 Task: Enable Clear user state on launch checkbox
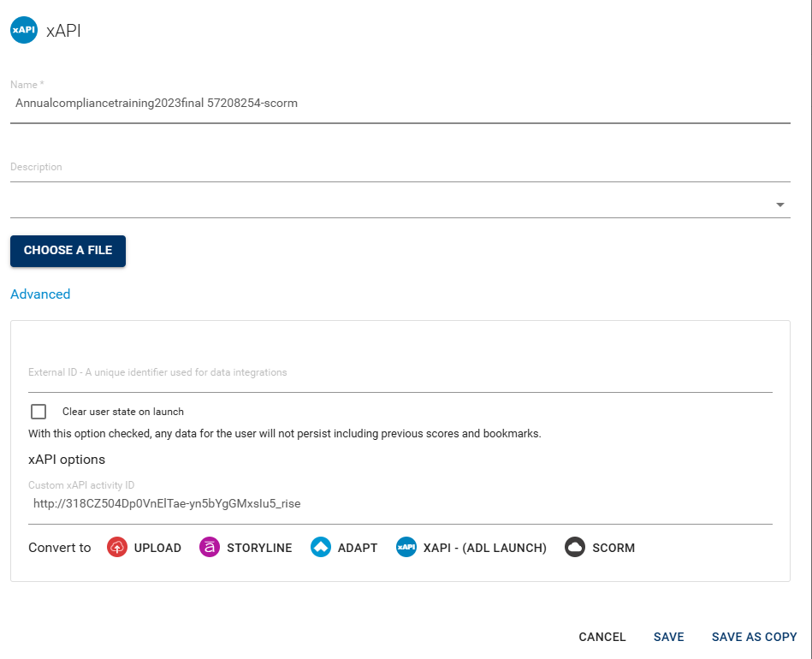(x=39, y=412)
